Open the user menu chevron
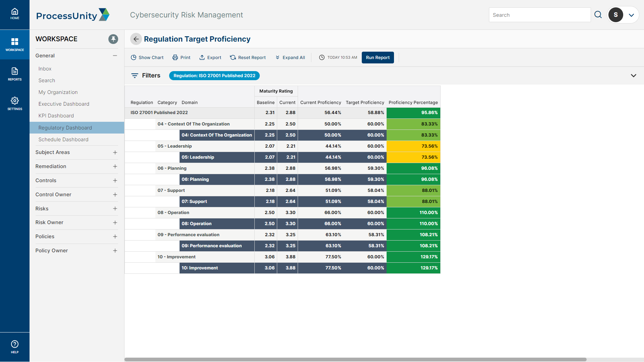644x362 pixels. click(631, 15)
